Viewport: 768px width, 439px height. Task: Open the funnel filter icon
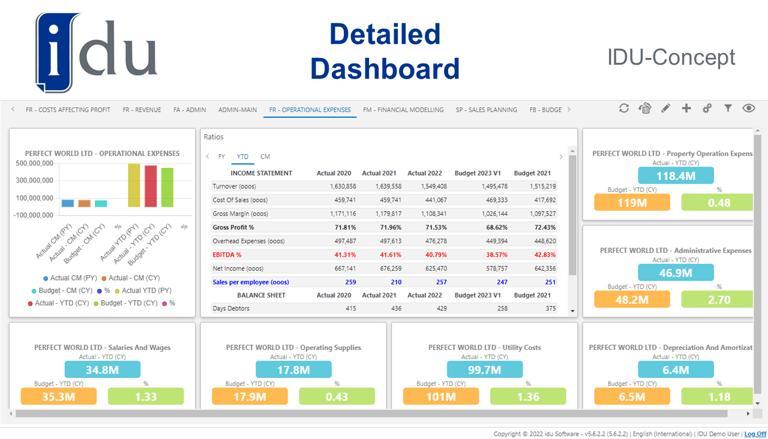coord(728,108)
